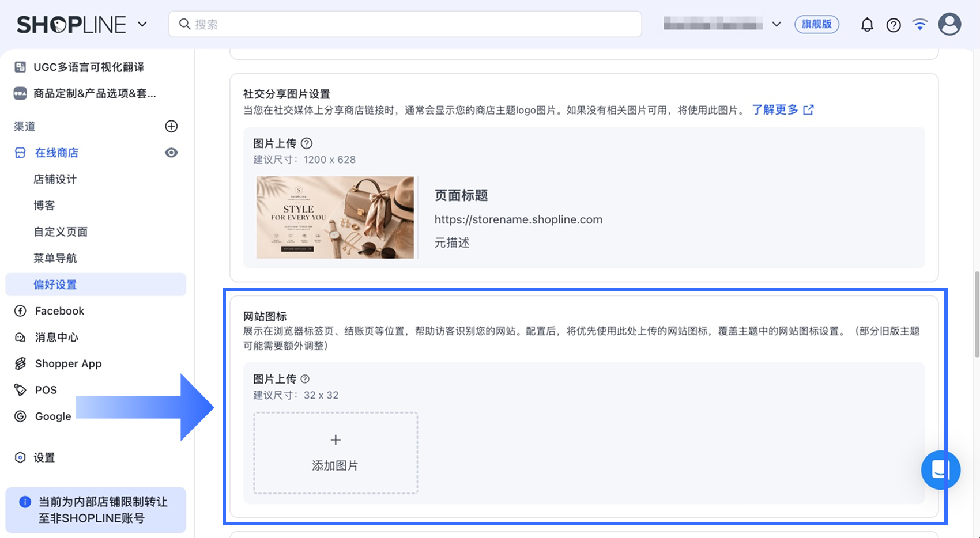
Task: Open 店铺设计 menu item
Action: pyautogui.click(x=55, y=179)
